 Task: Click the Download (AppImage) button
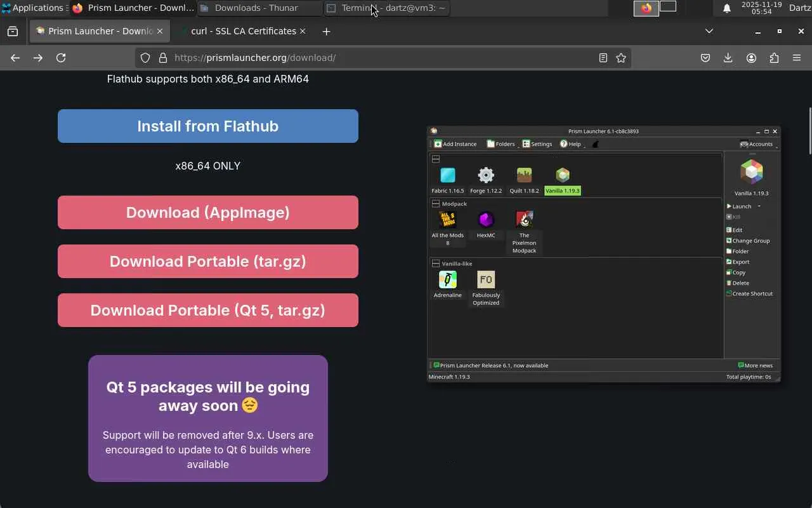coord(208,212)
